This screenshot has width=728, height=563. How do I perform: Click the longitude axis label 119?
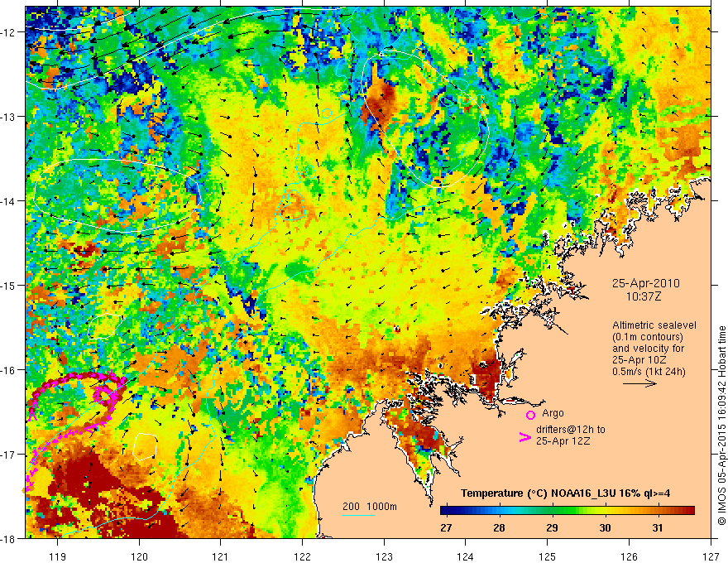coord(58,556)
